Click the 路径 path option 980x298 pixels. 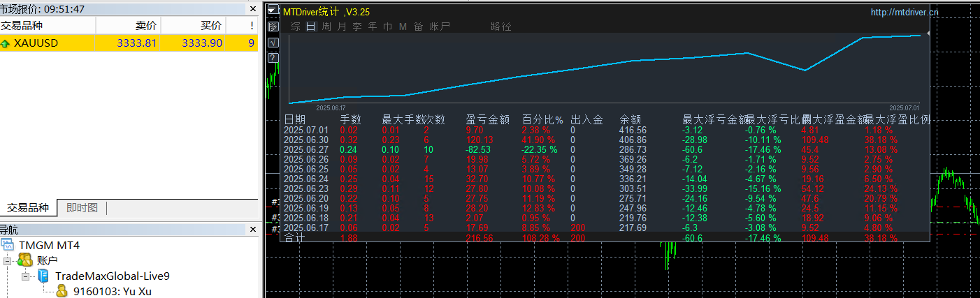pos(501,27)
